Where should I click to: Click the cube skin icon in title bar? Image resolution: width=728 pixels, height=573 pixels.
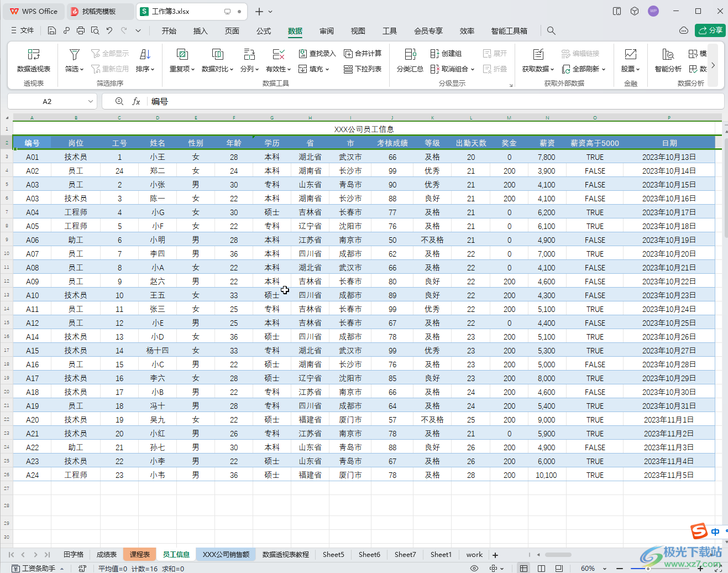pyautogui.click(x=635, y=11)
